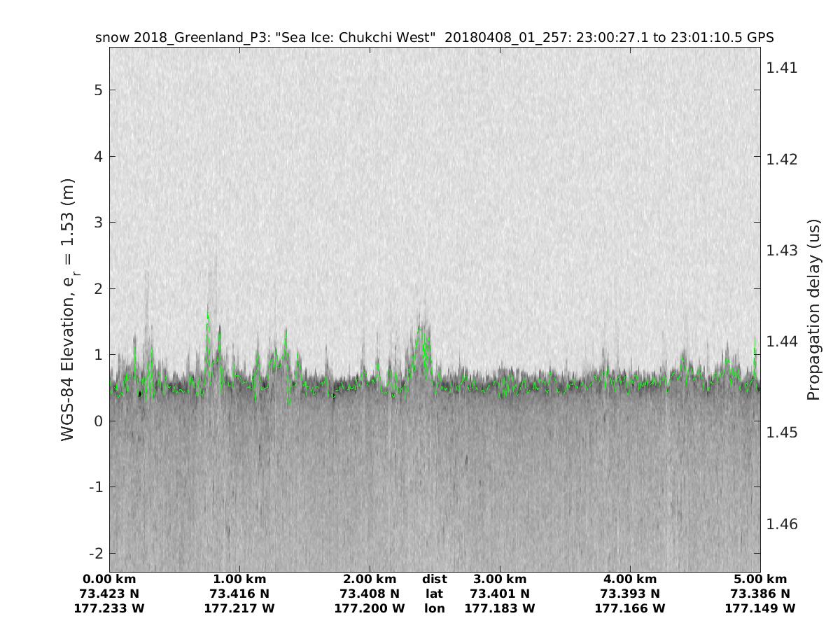Screen dimensions: 840x630
Task: Select the "2.00 km" distance label
Action: [x=370, y=580]
